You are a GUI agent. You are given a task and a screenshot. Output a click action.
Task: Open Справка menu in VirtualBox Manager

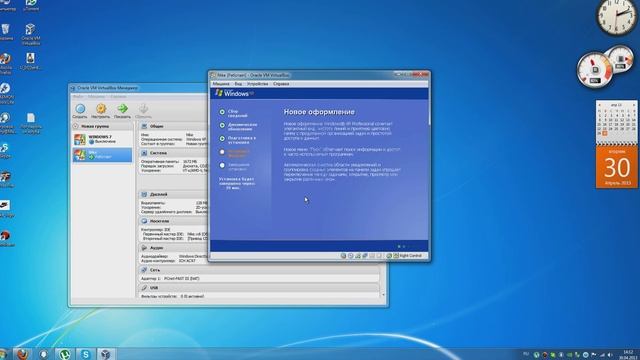(x=118, y=97)
